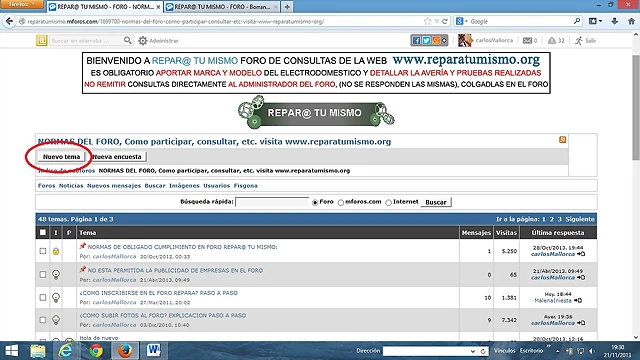
Task: Click the Nuevo tema button
Action: click(x=61, y=157)
